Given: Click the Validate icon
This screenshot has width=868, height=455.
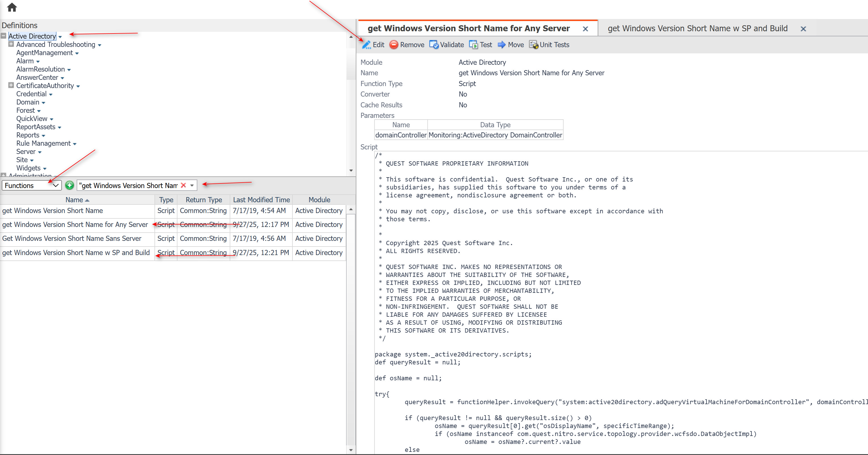Looking at the screenshot, I should pos(434,45).
